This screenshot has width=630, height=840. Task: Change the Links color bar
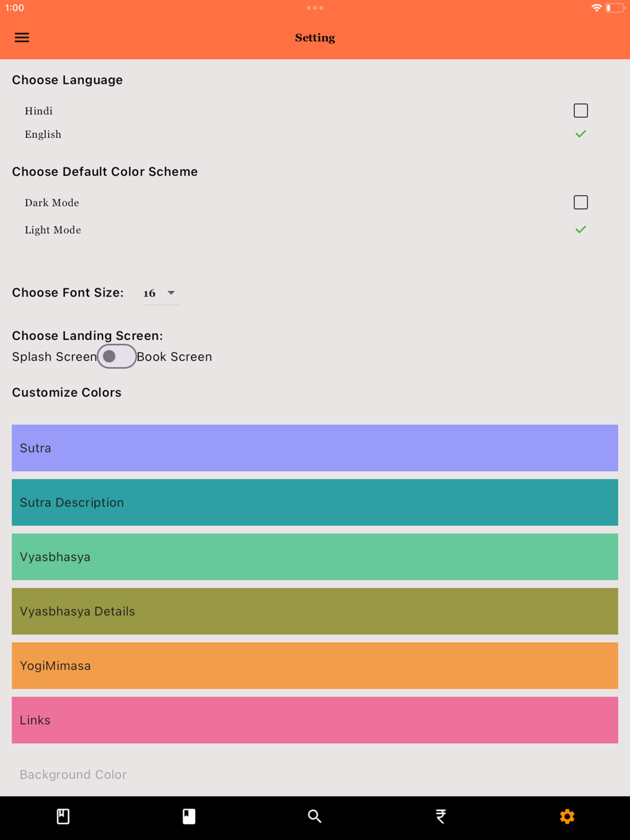pos(315,720)
